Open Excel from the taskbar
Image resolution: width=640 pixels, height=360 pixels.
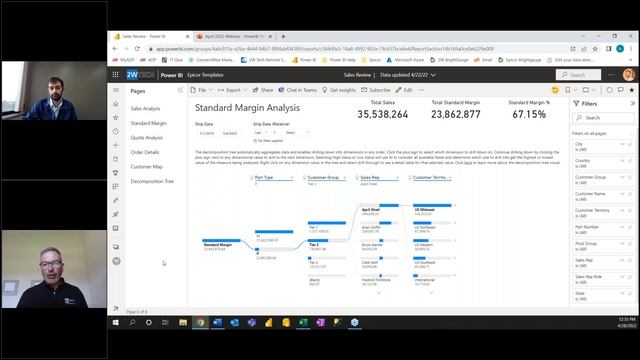point(303,322)
